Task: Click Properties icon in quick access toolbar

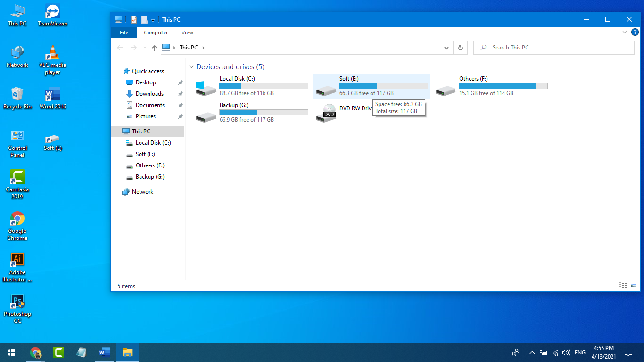Action: (x=134, y=20)
